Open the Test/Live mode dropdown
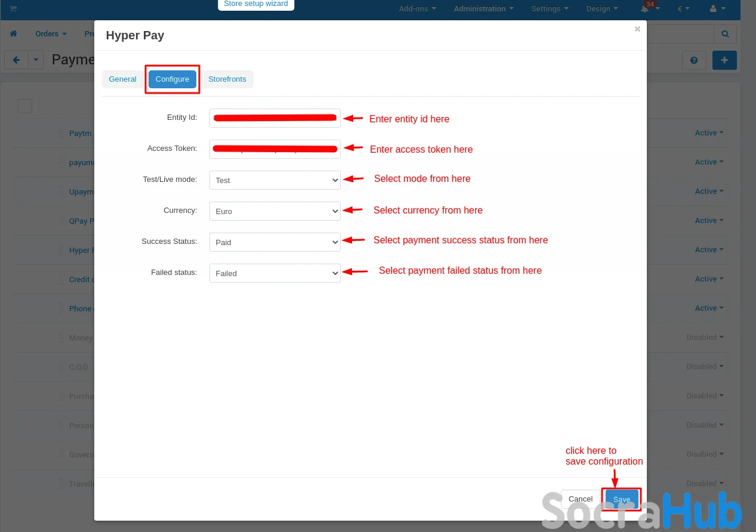Screen dimensions: 756x532 click(x=275, y=180)
